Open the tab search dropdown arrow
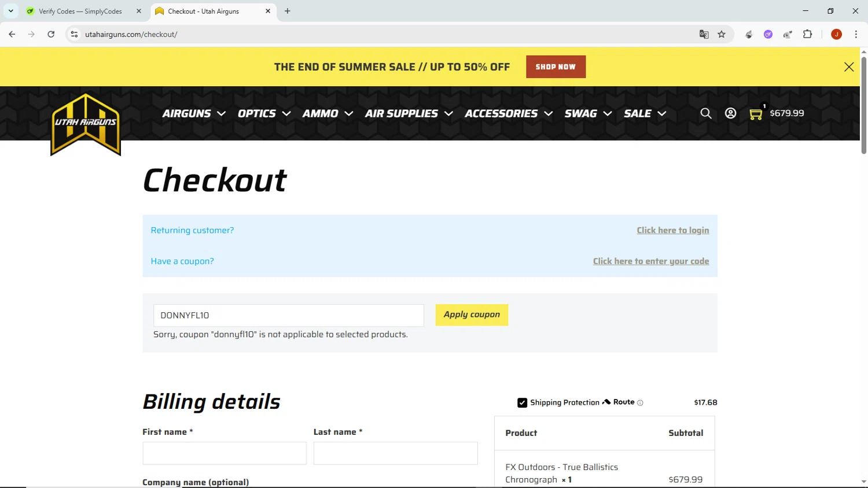Viewport: 868px width, 488px height. click(10, 11)
